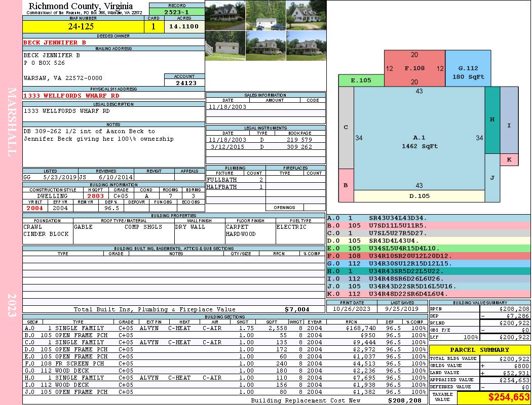Click roof material COMP SHGLS

pos(143,227)
